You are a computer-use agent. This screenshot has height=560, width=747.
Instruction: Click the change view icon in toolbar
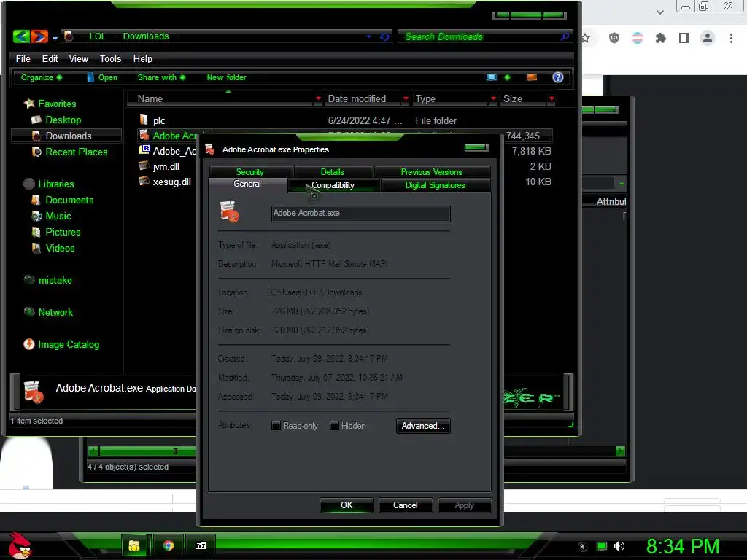(x=492, y=77)
